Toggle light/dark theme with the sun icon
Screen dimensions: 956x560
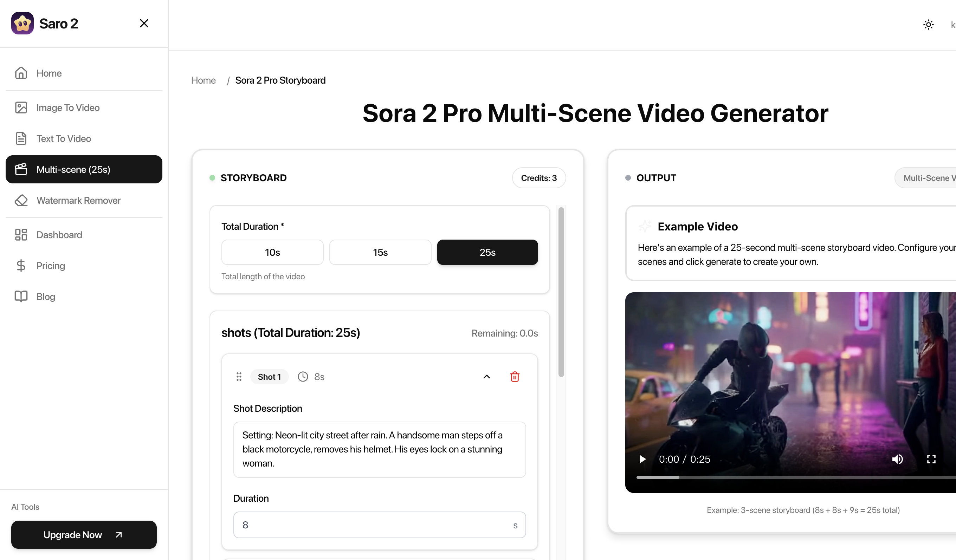(x=928, y=24)
